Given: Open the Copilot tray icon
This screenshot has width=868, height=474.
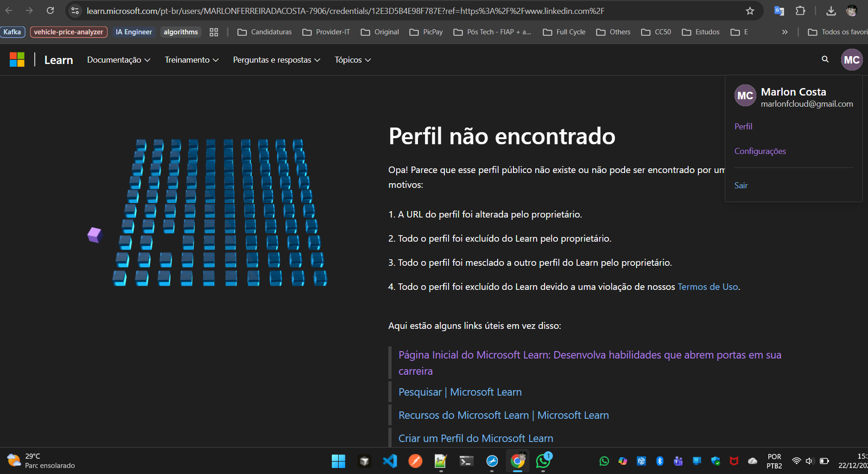Looking at the screenshot, I should click(623, 461).
